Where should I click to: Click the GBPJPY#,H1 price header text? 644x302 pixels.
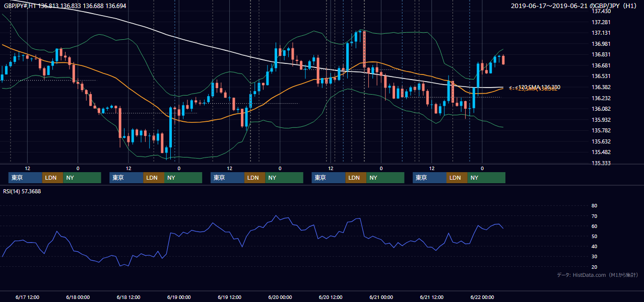tap(65, 6)
